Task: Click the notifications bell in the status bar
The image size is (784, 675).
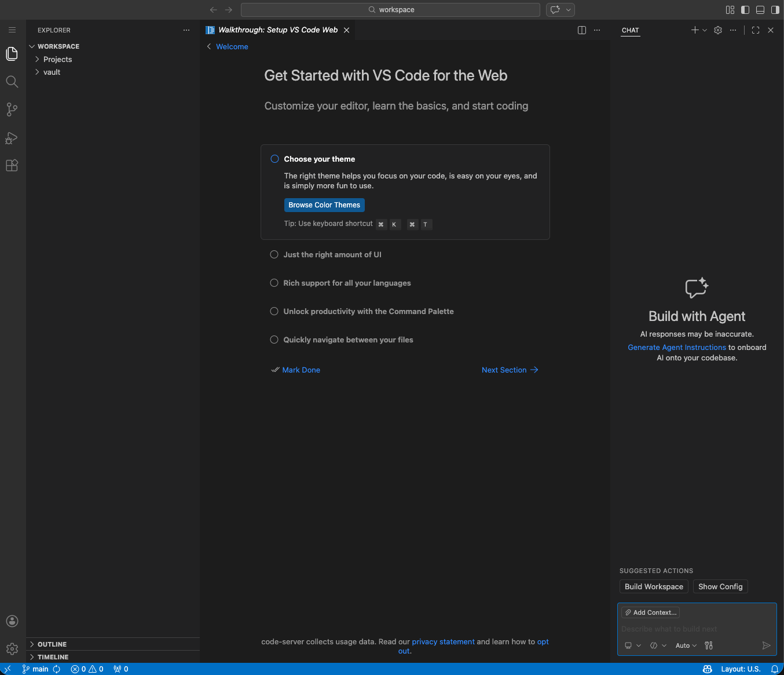Action: pos(776,669)
